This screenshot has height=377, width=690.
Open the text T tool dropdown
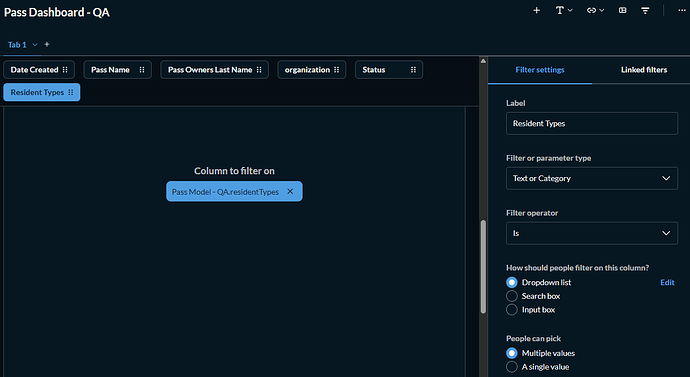tap(564, 10)
